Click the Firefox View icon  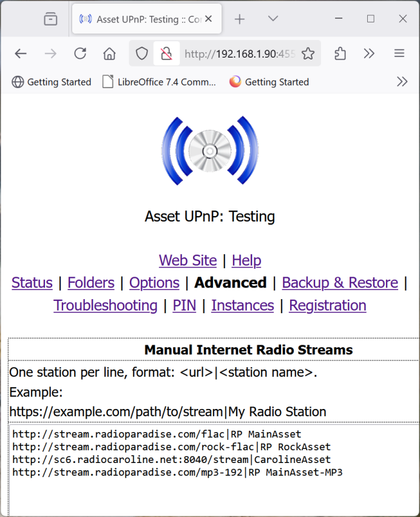pos(50,19)
